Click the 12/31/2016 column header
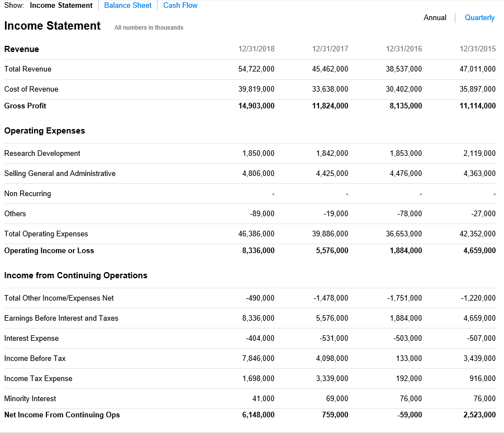504x433 pixels. tap(403, 49)
